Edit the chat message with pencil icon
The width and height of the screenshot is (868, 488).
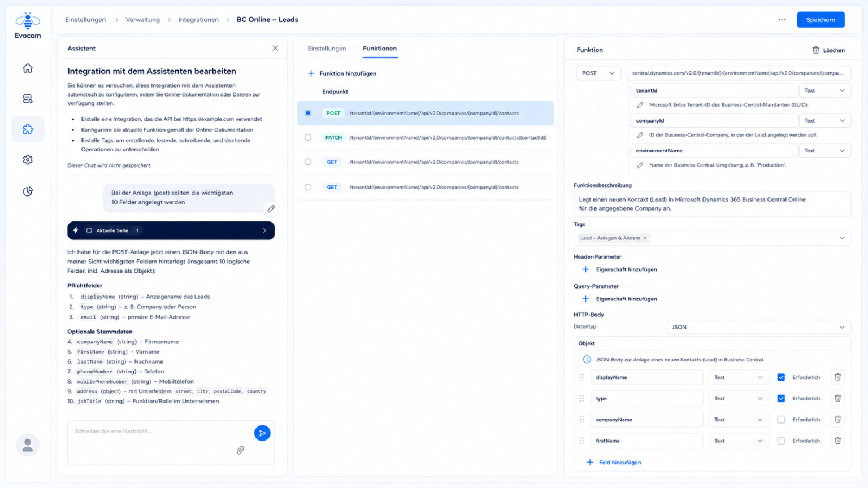(271, 209)
